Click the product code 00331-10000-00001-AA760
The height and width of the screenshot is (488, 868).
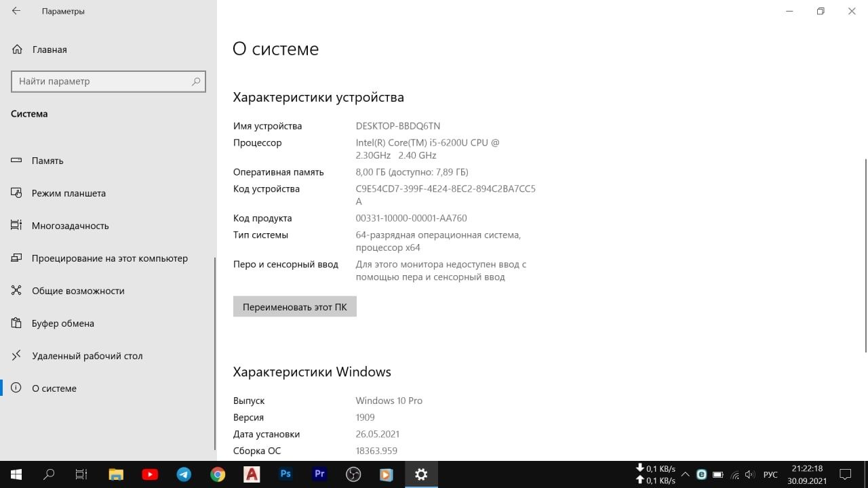[411, 218]
